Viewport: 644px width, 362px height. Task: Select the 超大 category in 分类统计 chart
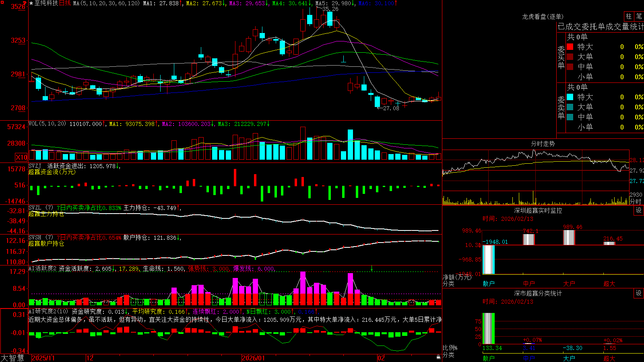click(609, 358)
